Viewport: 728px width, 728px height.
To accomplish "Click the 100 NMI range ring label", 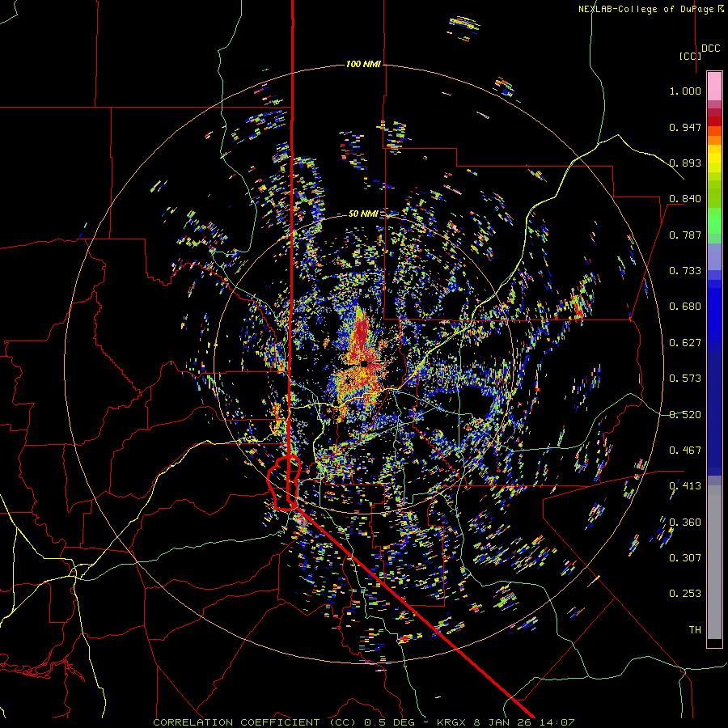I will point(363,64).
